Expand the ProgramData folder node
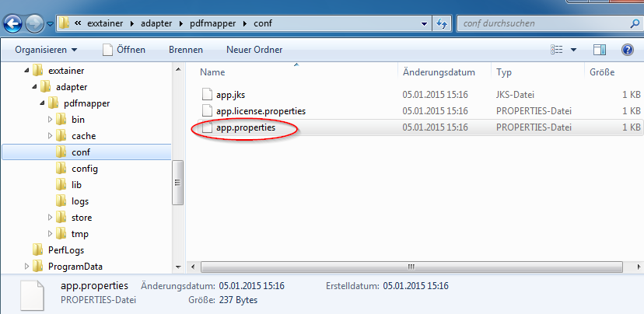The width and height of the screenshot is (644, 314). 26,267
